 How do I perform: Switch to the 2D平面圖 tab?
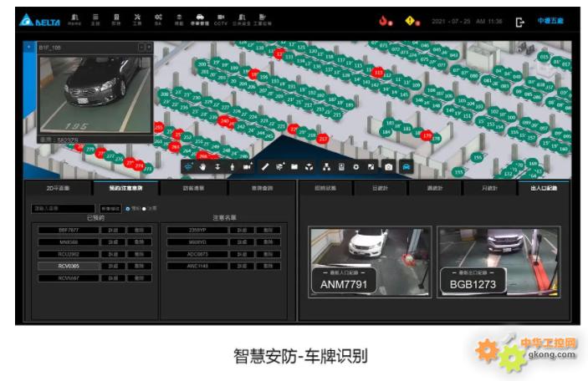[58, 189]
